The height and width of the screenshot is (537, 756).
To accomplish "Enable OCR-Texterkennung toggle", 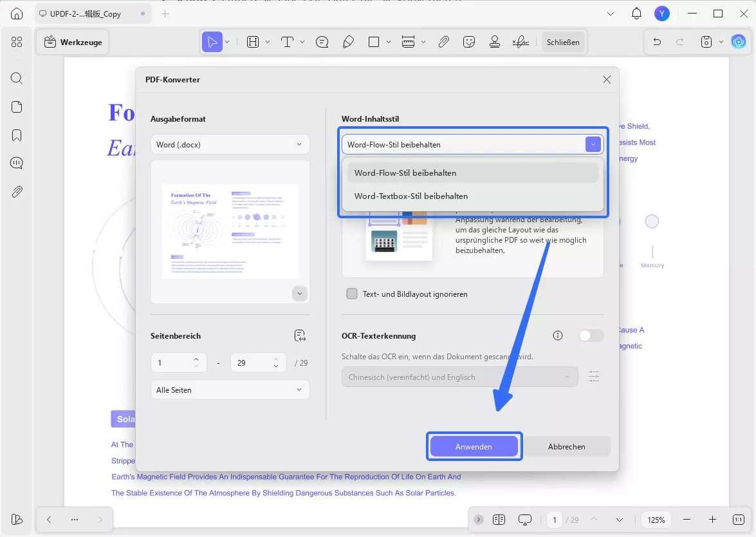I will coord(591,335).
